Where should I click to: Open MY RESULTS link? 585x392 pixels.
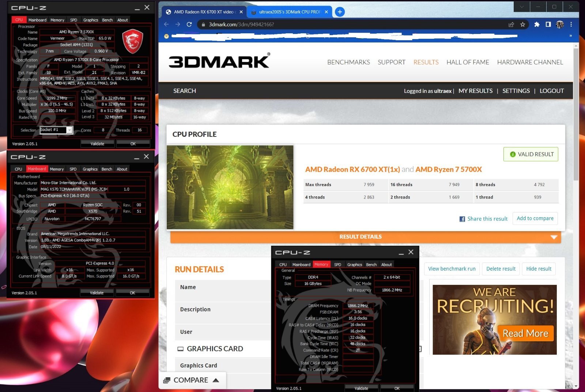475,91
